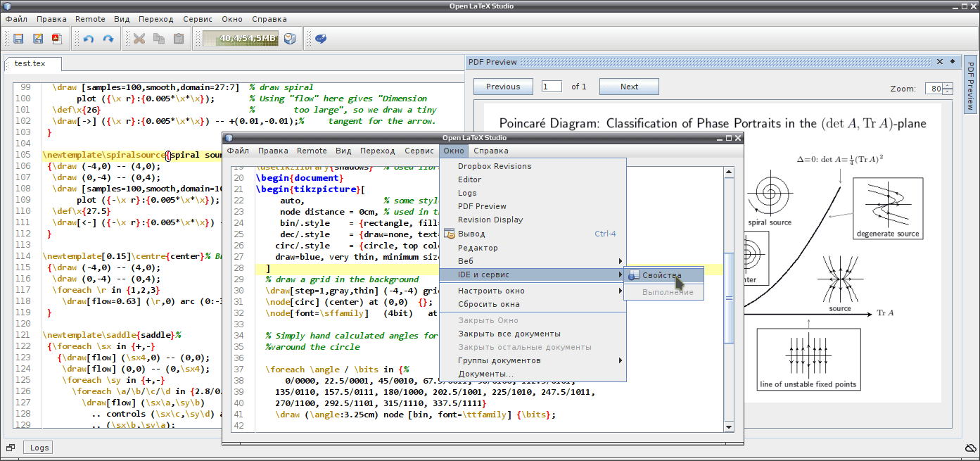Click the cloud status icon in bottom-right corner
The image size is (980, 461).
[971, 448]
